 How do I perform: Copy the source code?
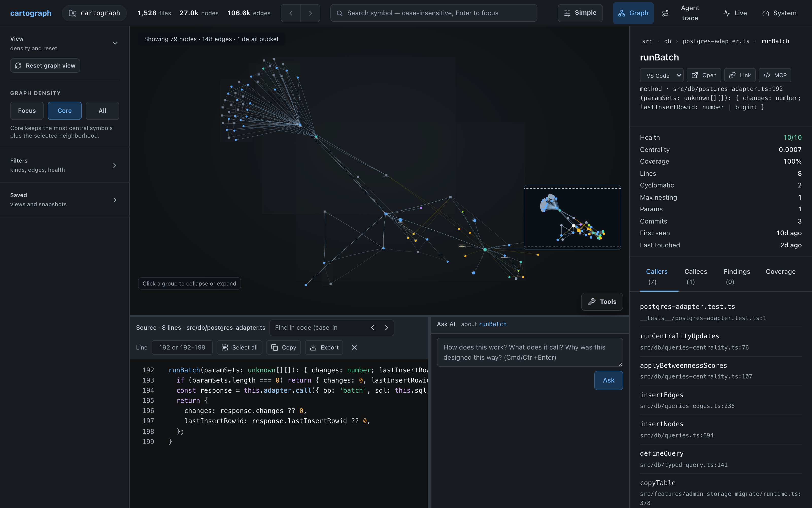283,347
